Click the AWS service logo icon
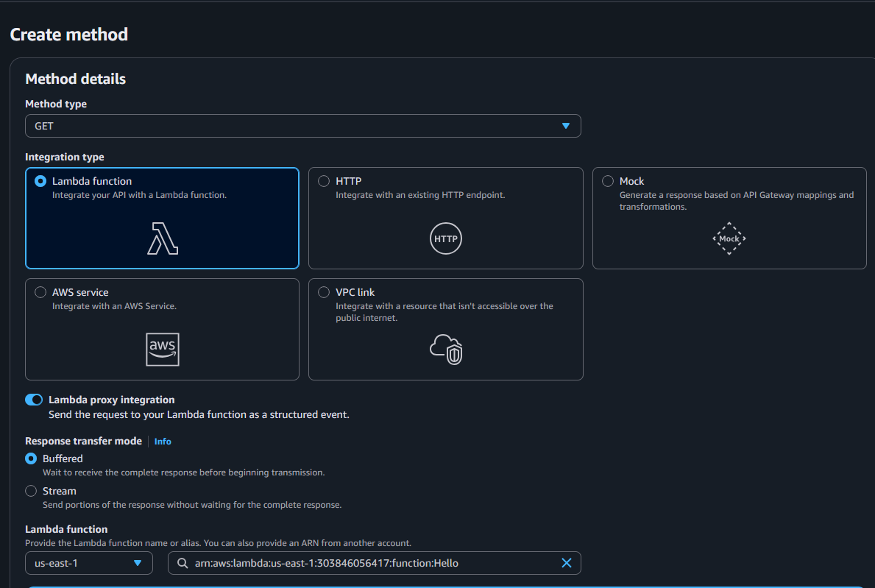 [x=163, y=349]
